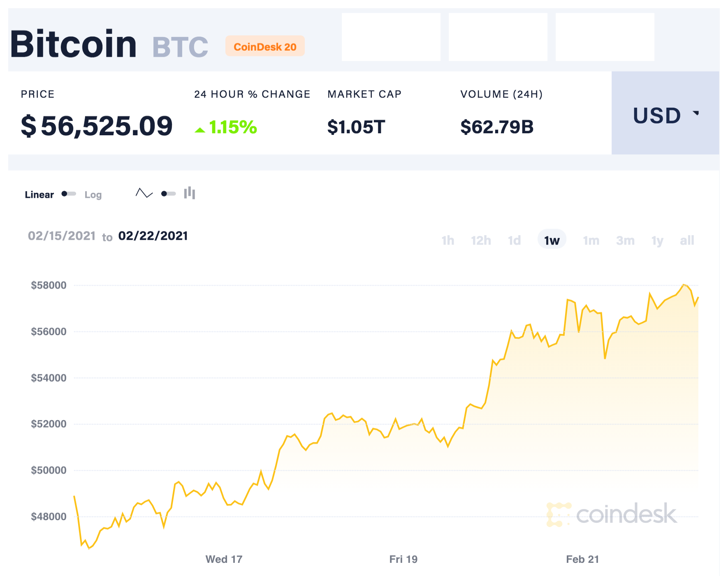Screen dimensions: 728x576
Task: Click the line chart icon
Action: pyautogui.click(x=144, y=193)
